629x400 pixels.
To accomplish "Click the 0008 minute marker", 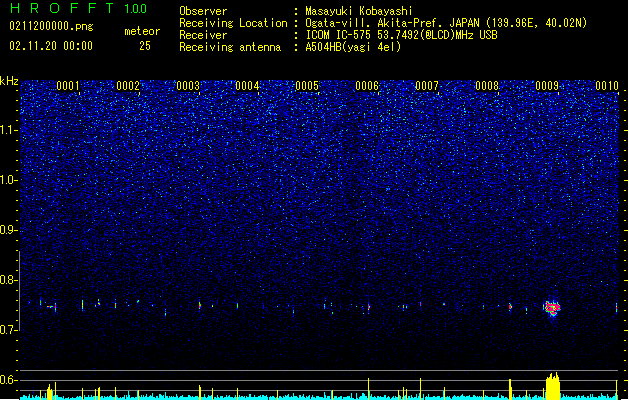I will 487,86.
